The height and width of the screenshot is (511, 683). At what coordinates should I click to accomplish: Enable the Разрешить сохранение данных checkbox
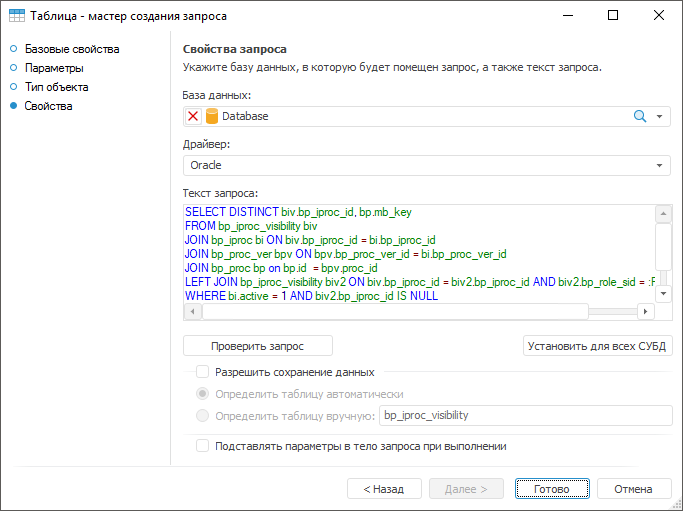pos(202,372)
